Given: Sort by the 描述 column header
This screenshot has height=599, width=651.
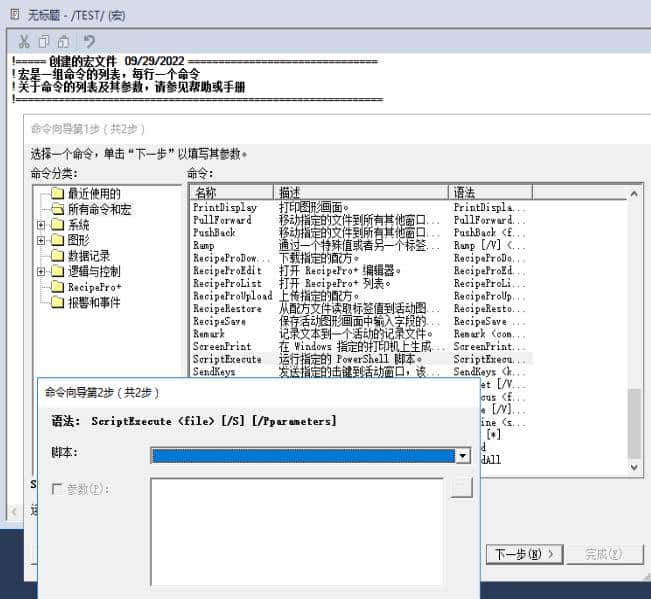Looking at the screenshot, I should [x=361, y=192].
